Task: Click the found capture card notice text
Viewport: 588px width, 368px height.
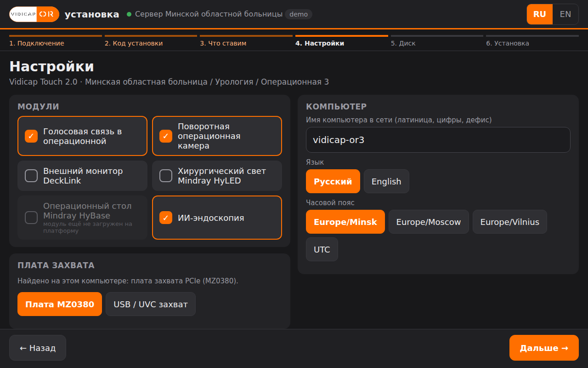Action: coord(128,281)
